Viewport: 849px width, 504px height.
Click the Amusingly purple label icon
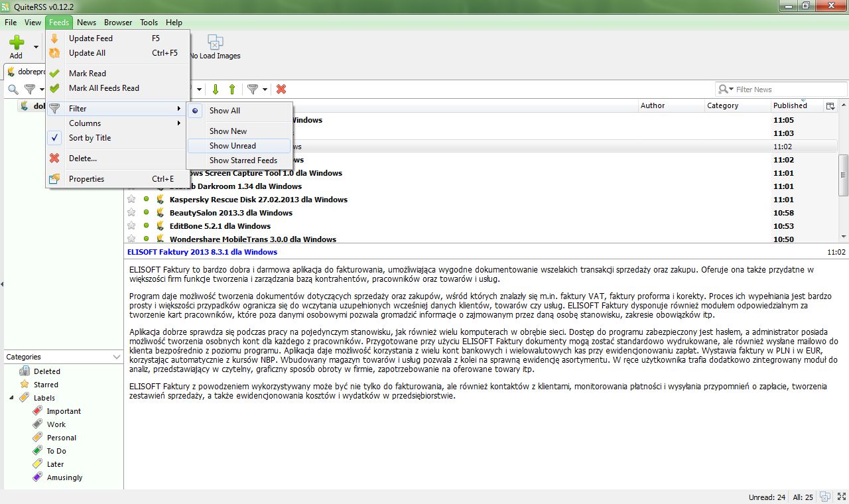coord(38,477)
